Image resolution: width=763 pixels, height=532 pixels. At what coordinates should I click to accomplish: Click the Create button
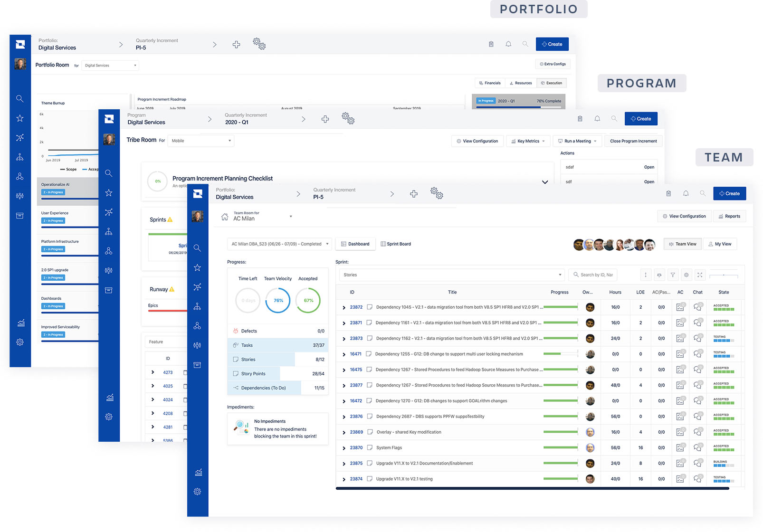tap(729, 193)
